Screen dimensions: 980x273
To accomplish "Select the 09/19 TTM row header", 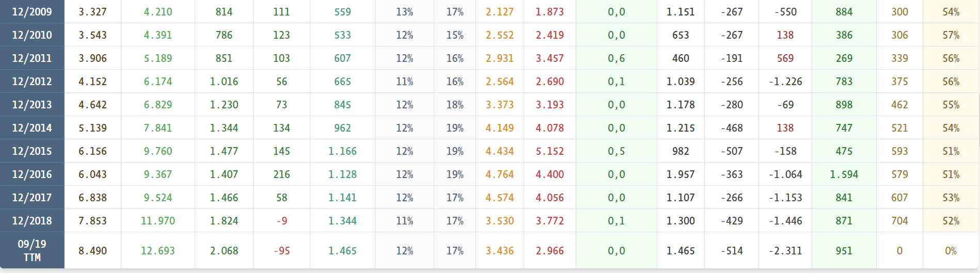I will coord(32,250).
